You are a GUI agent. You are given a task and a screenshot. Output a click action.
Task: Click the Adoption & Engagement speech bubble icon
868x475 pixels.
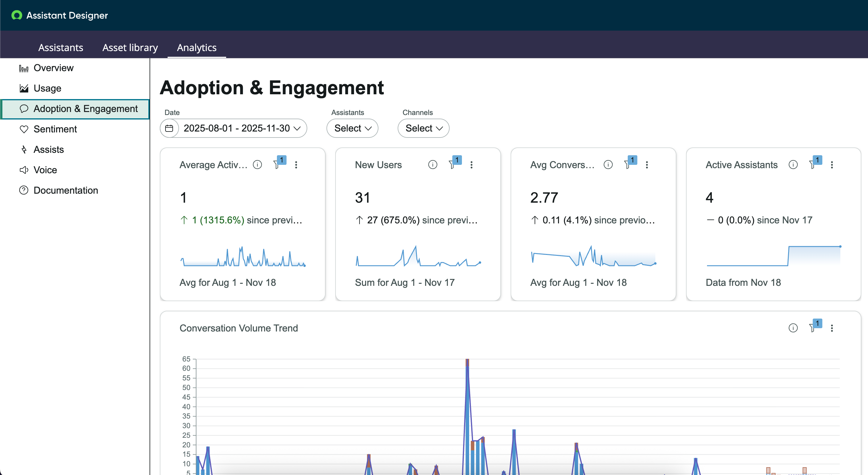[24, 109]
